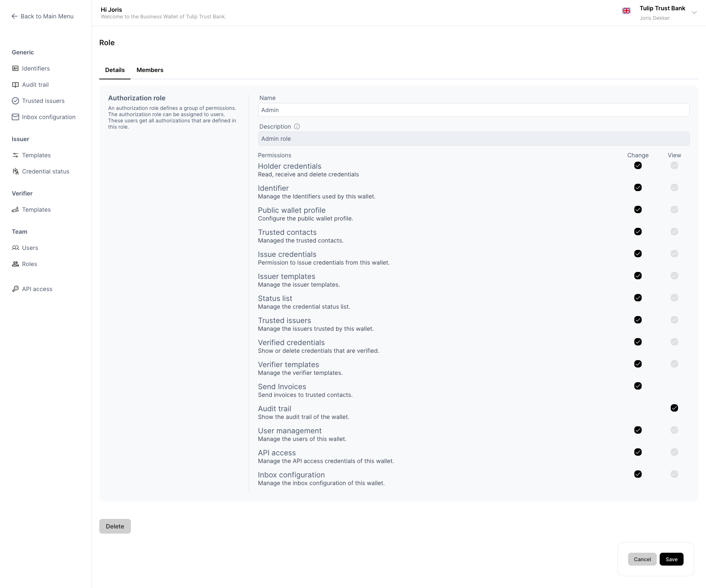706x588 pixels.
Task: Select the Details tab
Action: coord(115,70)
